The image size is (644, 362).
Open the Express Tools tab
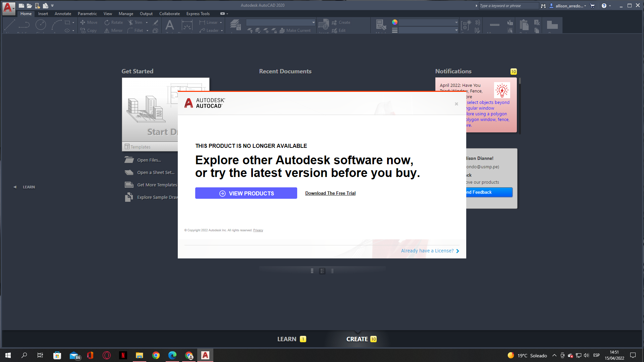pos(198,14)
